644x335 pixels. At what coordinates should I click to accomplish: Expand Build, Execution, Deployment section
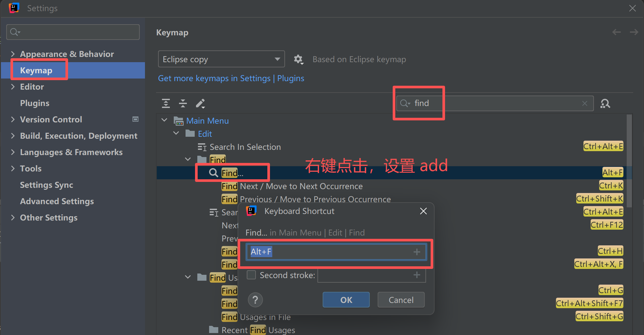(x=13, y=136)
